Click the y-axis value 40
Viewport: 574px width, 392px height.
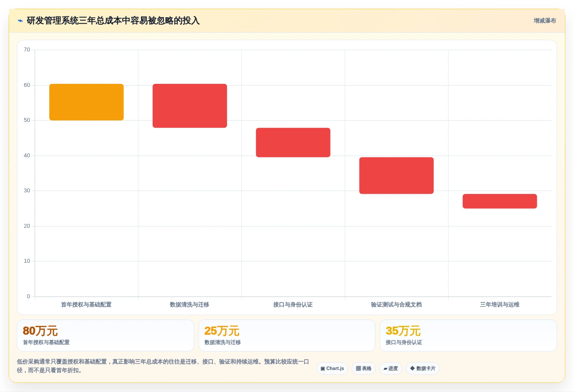(x=27, y=156)
